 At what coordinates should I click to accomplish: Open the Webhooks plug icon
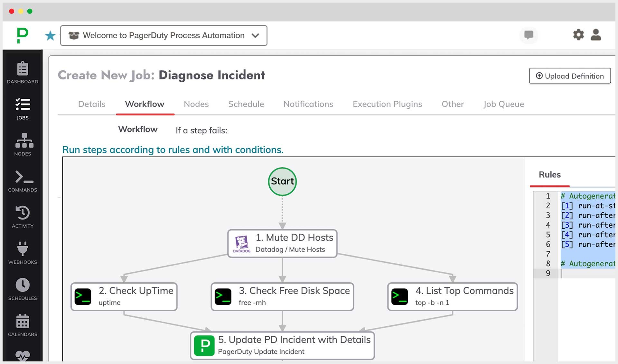pos(23,253)
